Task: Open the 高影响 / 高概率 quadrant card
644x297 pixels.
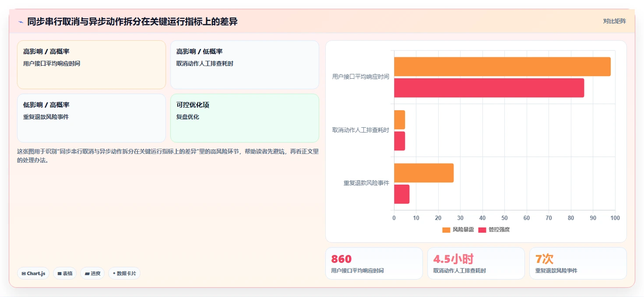Action: (x=91, y=65)
